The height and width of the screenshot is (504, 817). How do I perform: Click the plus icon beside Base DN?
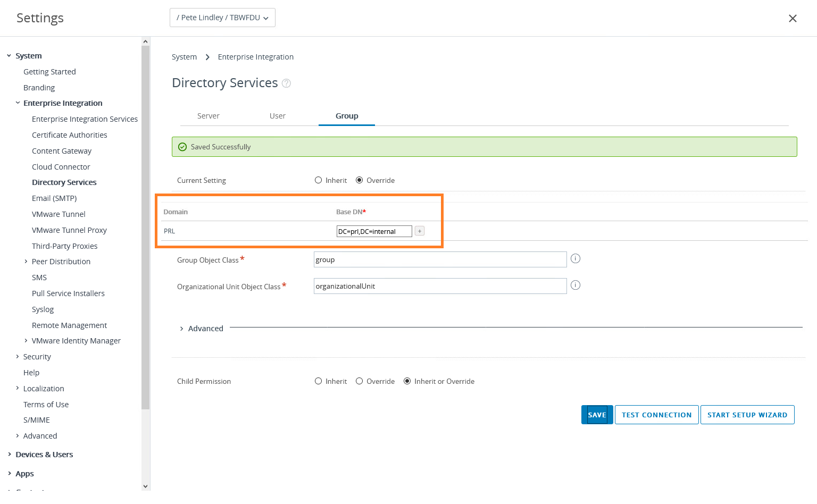pos(420,231)
